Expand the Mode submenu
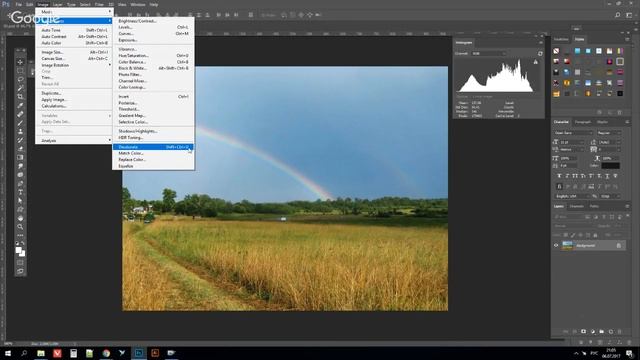 coord(73,12)
